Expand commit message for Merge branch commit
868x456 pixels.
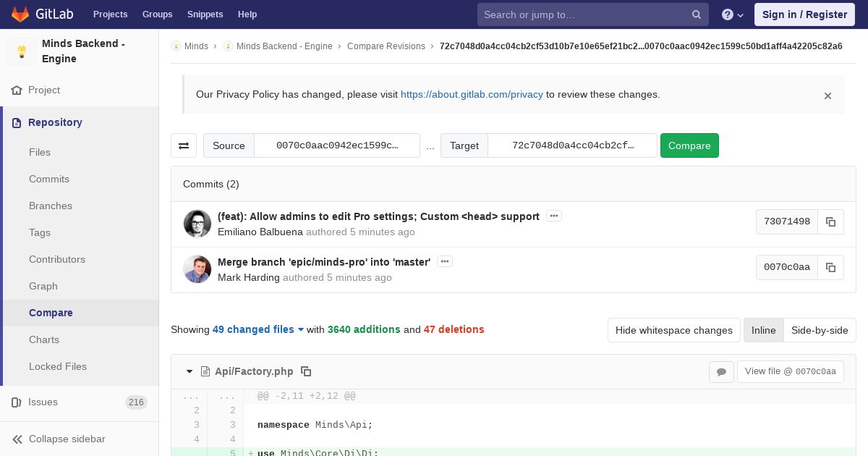445,261
